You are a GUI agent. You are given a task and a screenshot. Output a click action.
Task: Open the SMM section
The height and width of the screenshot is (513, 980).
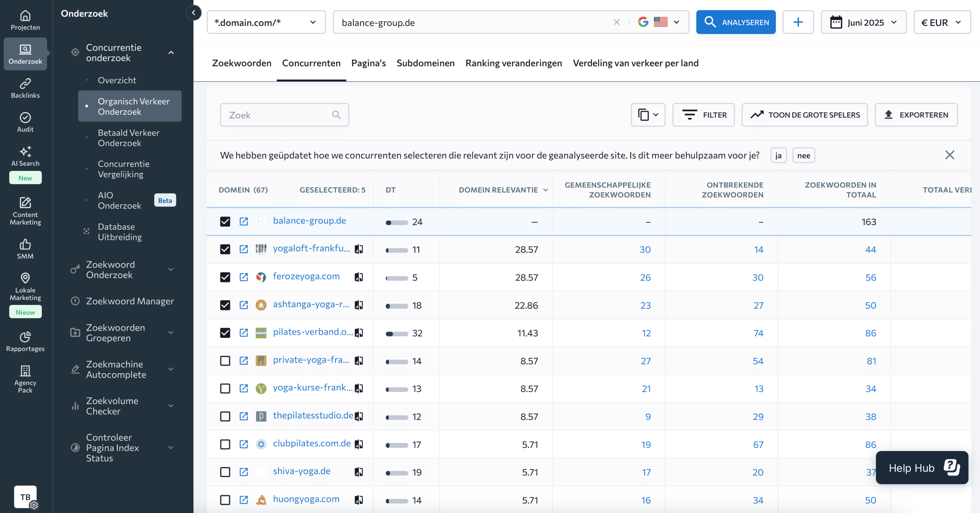(x=25, y=249)
